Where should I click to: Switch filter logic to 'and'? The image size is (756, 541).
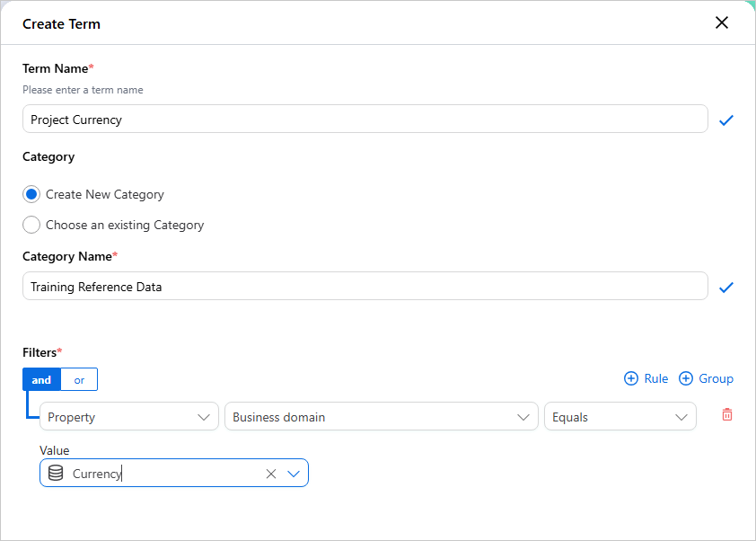(x=41, y=379)
